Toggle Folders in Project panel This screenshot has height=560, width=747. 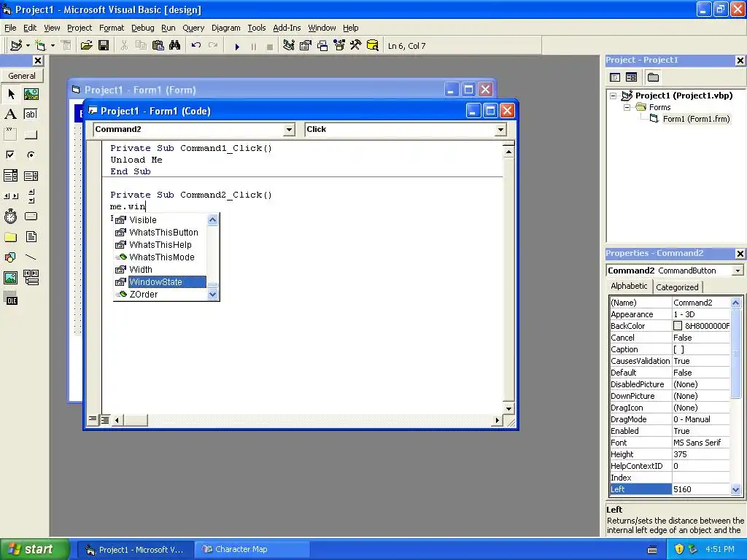coord(653,77)
